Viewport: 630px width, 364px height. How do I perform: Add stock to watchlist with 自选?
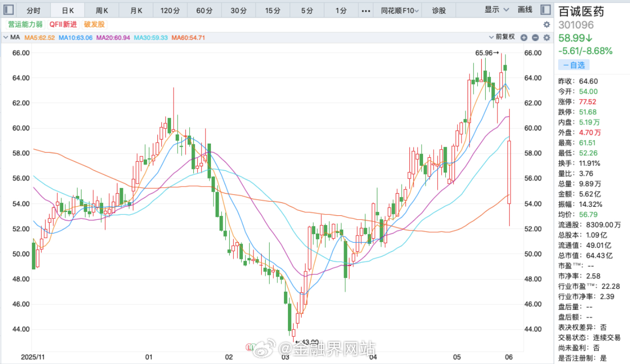[574, 65]
